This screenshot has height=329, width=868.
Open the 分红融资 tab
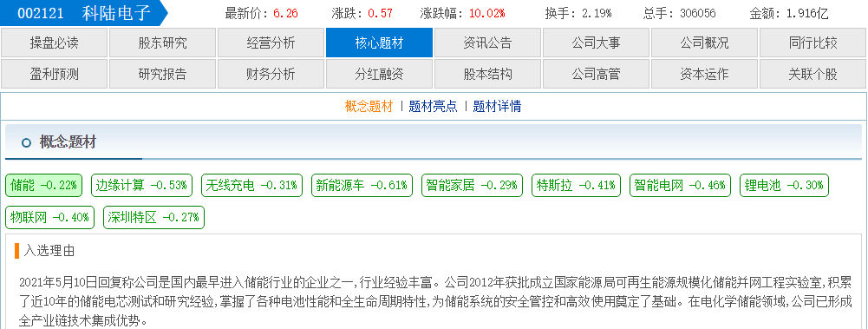379,74
